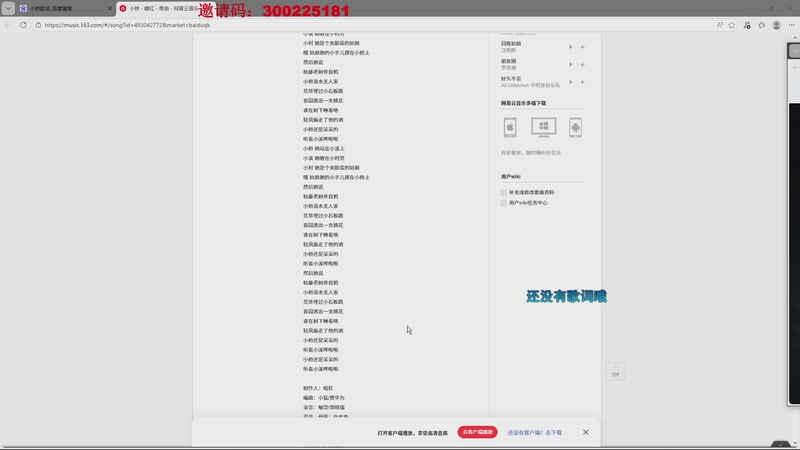Open the browser extensions icon
The height and width of the screenshot is (450, 800).
tap(747, 25)
